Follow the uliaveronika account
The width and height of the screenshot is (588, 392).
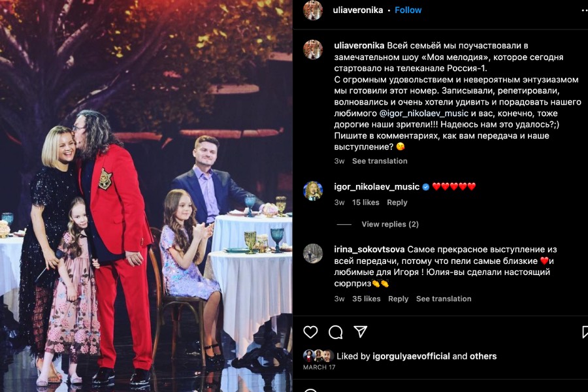tap(408, 10)
